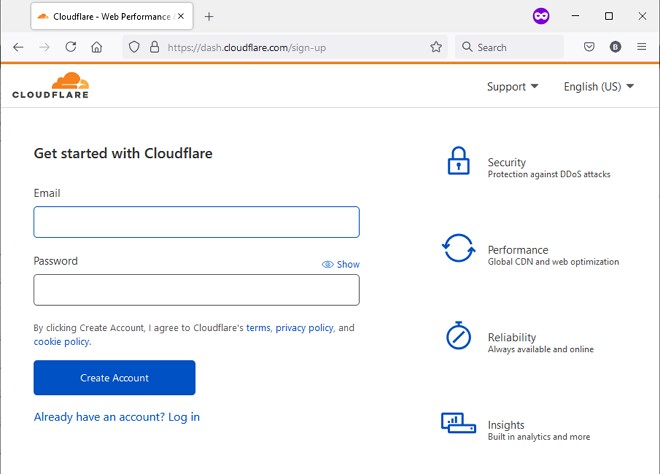This screenshot has height=474, width=660.
Task: Click the Cloudflare logo
Action: pyautogui.click(x=51, y=85)
